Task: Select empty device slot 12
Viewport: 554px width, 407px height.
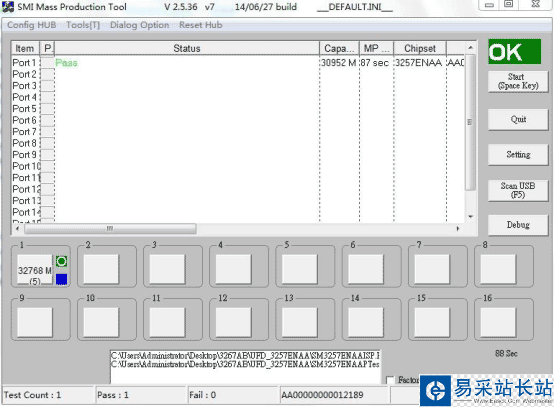Action: (x=234, y=322)
